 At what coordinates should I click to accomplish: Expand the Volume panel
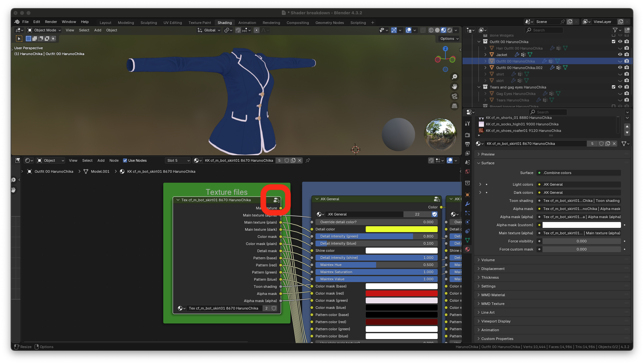point(488,260)
